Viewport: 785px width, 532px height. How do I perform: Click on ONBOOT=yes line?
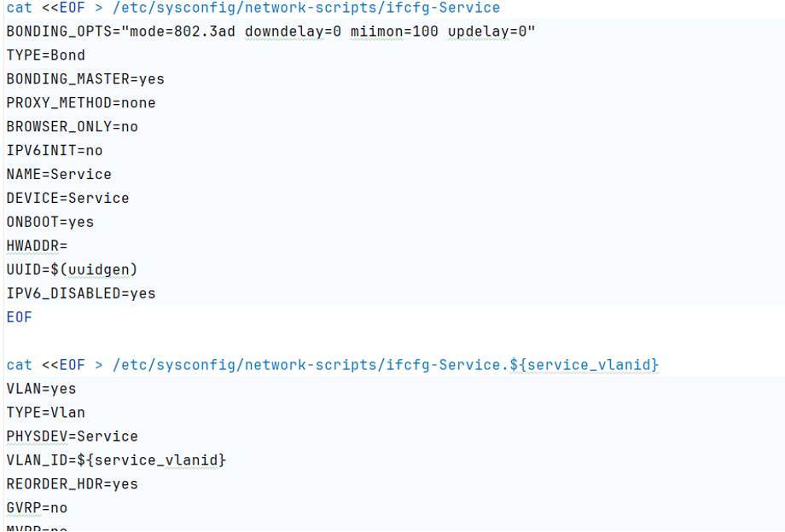(x=50, y=223)
